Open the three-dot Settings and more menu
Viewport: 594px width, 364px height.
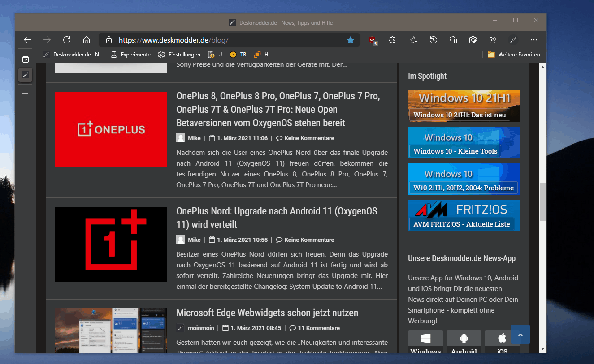(x=533, y=40)
